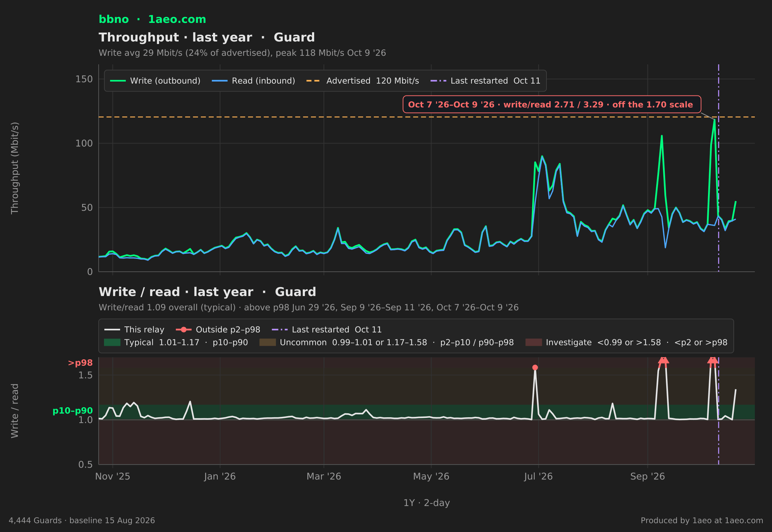This screenshot has height=532, width=772.
Task: Click the brown Uncommon legend swatch
Action: coord(267,343)
